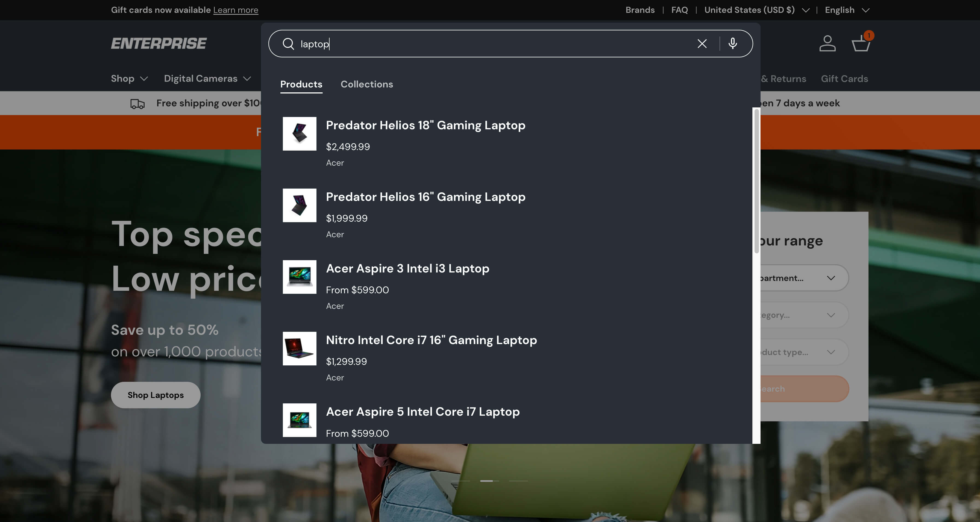Open the shopping basket icon
Image resolution: width=980 pixels, height=522 pixels.
(861, 43)
